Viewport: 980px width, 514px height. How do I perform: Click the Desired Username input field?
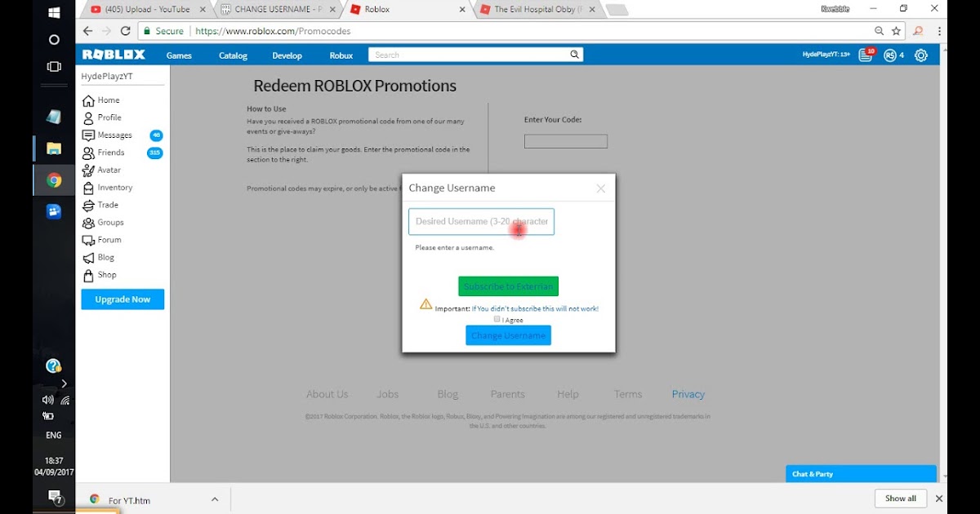click(x=481, y=221)
